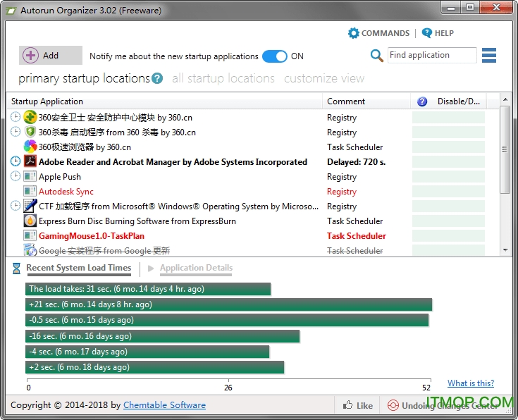518x420 pixels.
Task: Select Express Burn flame disc icon
Action: tap(30, 221)
